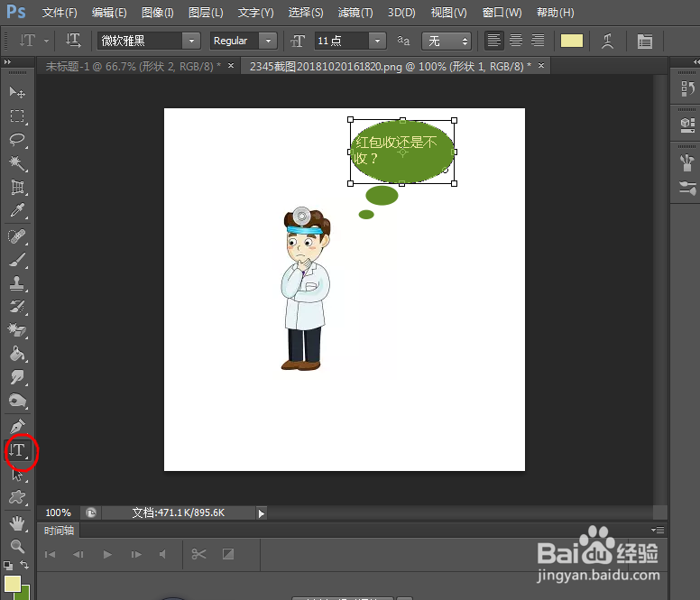Click the foreground color swatch
Screen dimensions: 700x600
click(13, 584)
